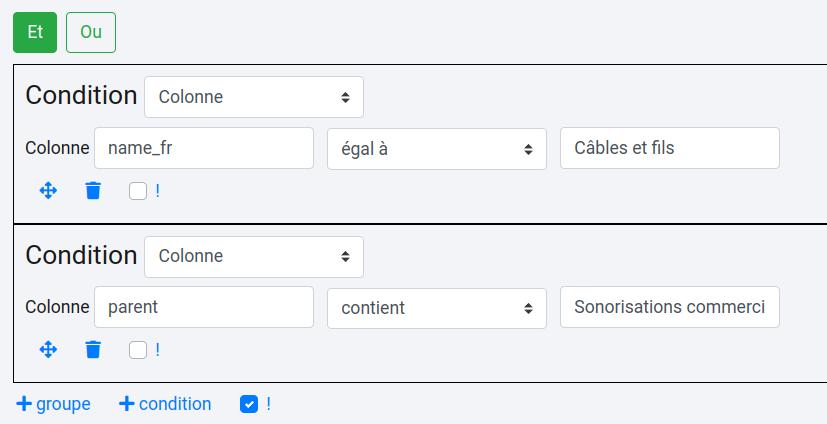Click move icon in parent condition

tap(48, 349)
